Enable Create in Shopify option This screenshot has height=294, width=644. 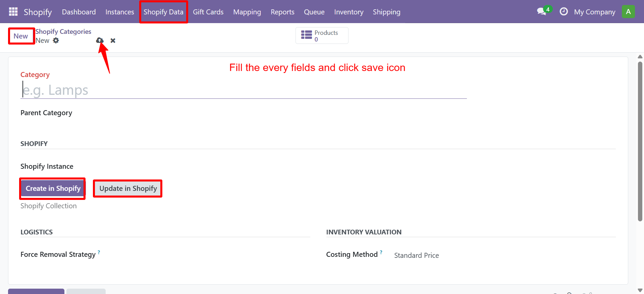pos(52,188)
